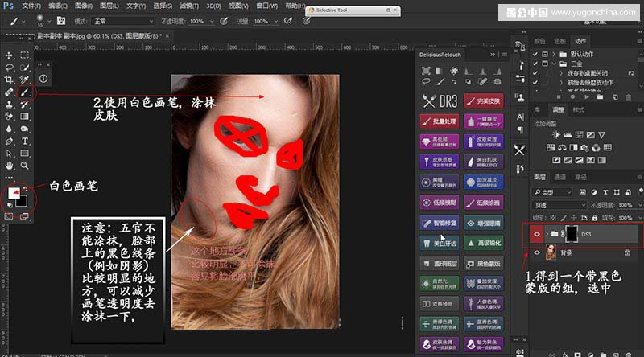
Task: Select the Crop tool
Action: click(x=9, y=80)
